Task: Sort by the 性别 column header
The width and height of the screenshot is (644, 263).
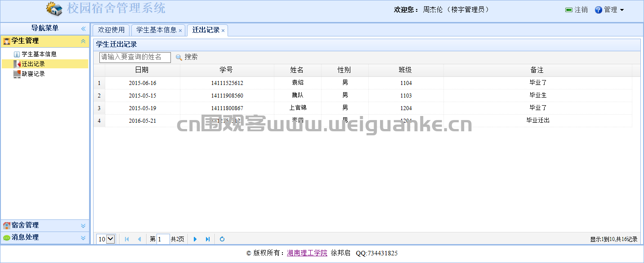Action: (x=344, y=70)
